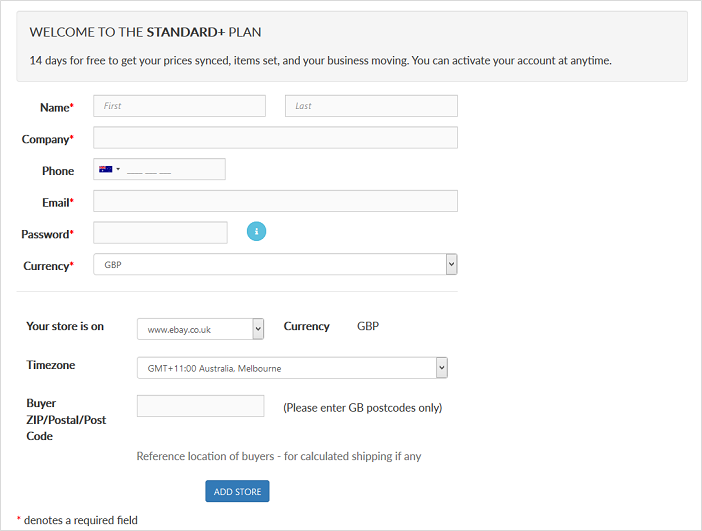The height and width of the screenshot is (531, 702).
Task: Click the Timezone dropdown arrow
Action: pos(441,368)
